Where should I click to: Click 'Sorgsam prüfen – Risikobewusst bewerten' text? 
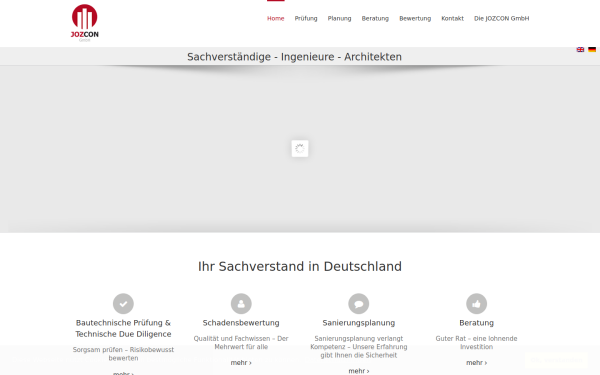(123, 354)
